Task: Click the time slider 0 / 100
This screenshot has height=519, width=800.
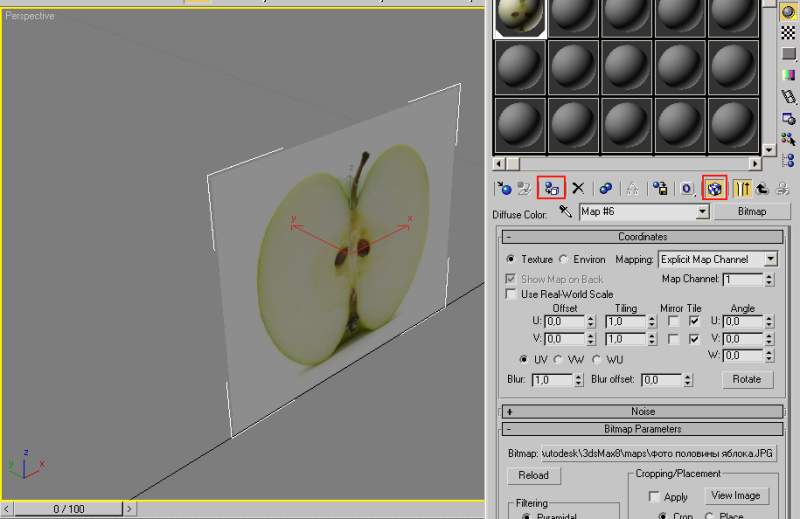Action: [x=69, y=509]
